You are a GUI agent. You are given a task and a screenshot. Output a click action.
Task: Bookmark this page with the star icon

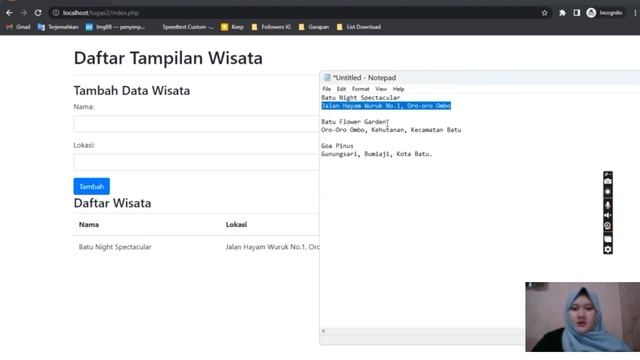pos(544,13)
